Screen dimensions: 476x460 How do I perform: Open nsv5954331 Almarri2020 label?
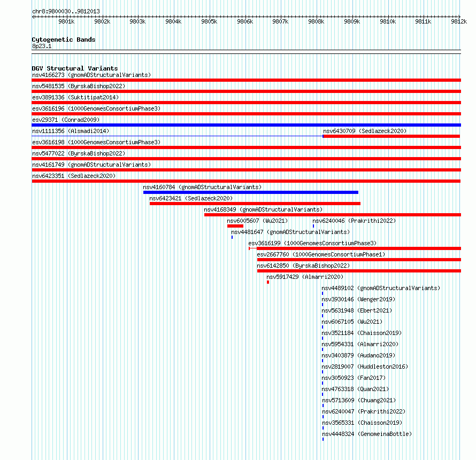360,344
